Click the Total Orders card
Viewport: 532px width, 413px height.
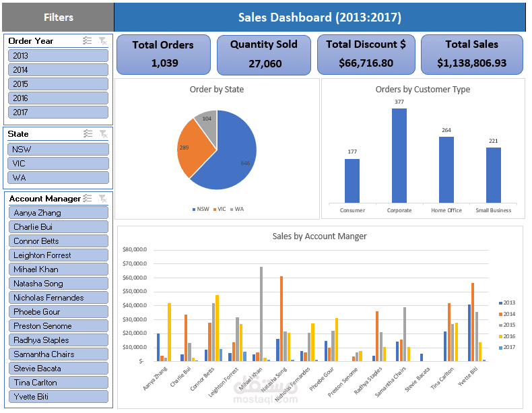pyautogui.click(x=164, y=55)
